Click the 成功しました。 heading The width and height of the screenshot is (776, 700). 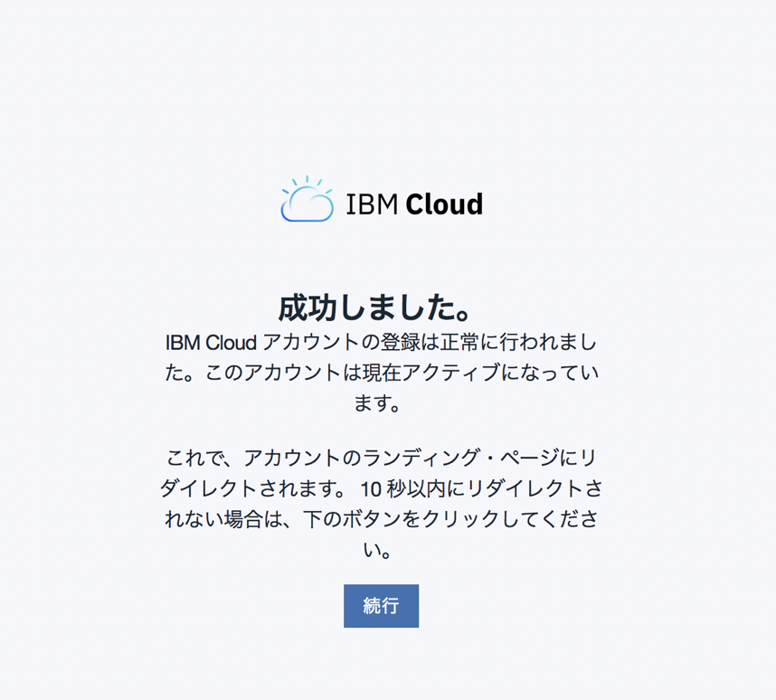[x=376, y=307]
